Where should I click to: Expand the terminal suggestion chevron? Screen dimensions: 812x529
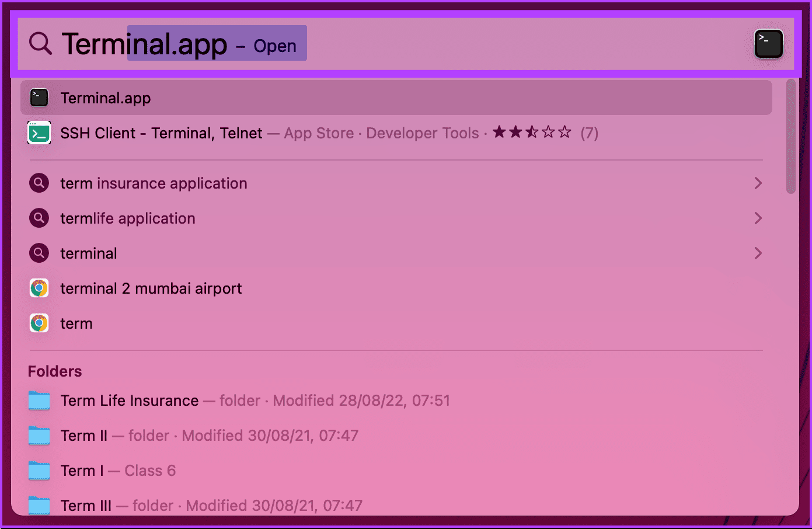tap(758, 253)
